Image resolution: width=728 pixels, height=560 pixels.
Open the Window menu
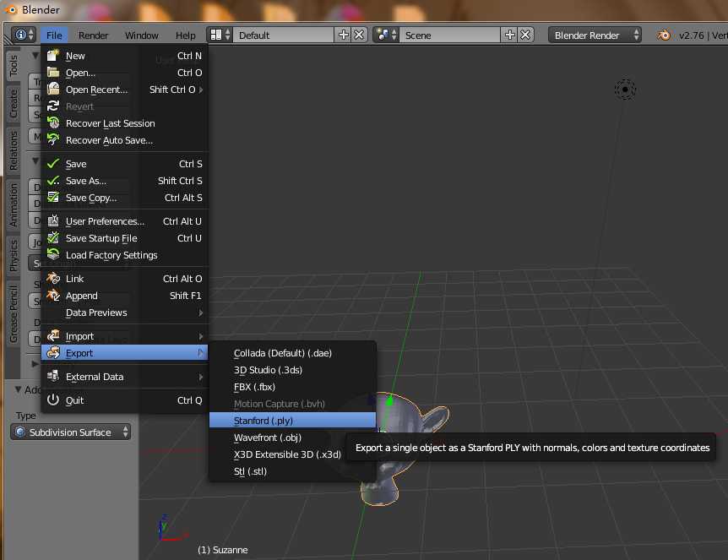tap(142, 35)
